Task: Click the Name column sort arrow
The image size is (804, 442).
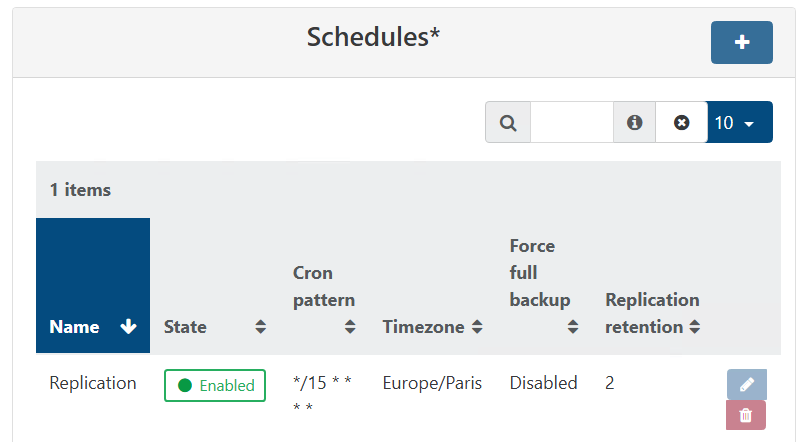Action: pyautogui.click(x=128, y=327)
